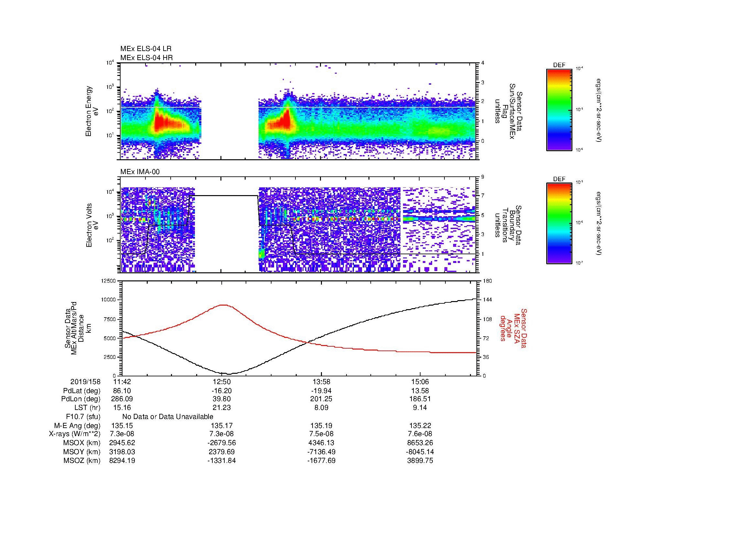Click M-E Ang value 135.22
Viewport: 756px width, 534px height.
click(420, 426)
